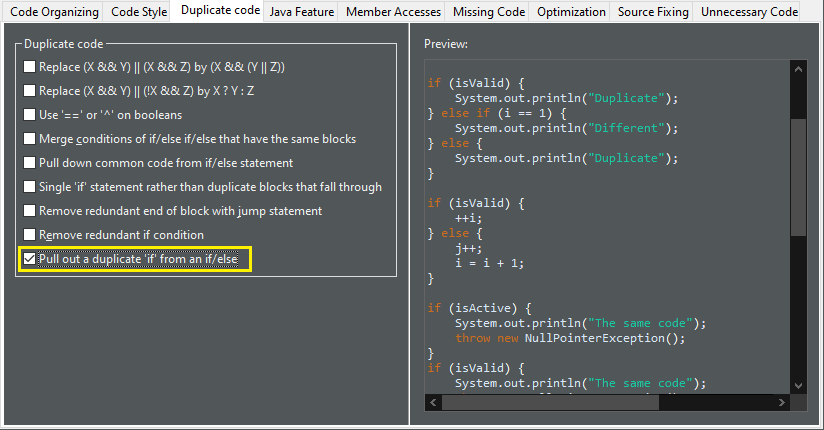Viewport: 824px width, 430px height.
Task: Enable Replace (X && Y) || (X && Z) by (X && (Y || Z))
Action: 29,67
